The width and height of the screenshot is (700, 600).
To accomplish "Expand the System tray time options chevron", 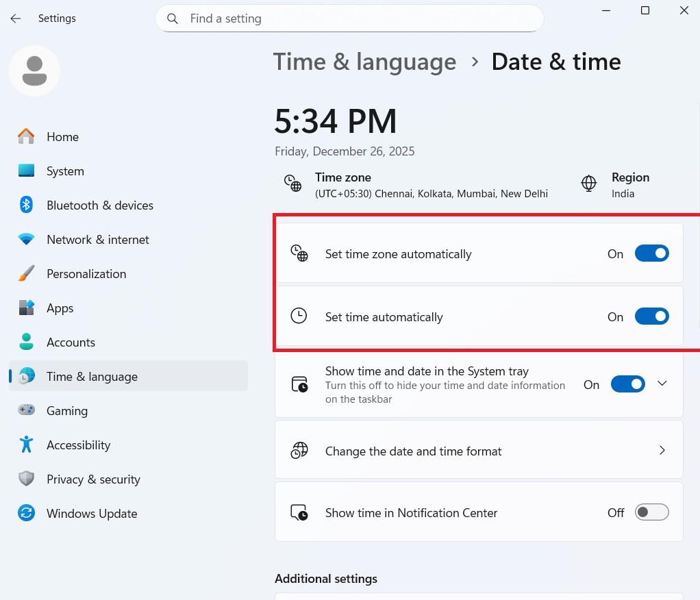I will tap(662, 384).
